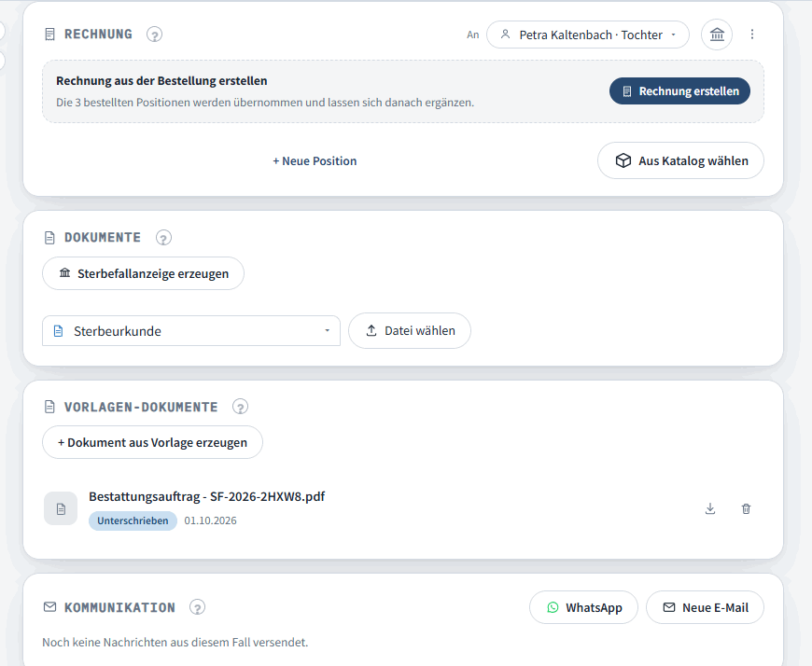
Task: Open the Dokumente help question mark
Action: click(163, 238)
